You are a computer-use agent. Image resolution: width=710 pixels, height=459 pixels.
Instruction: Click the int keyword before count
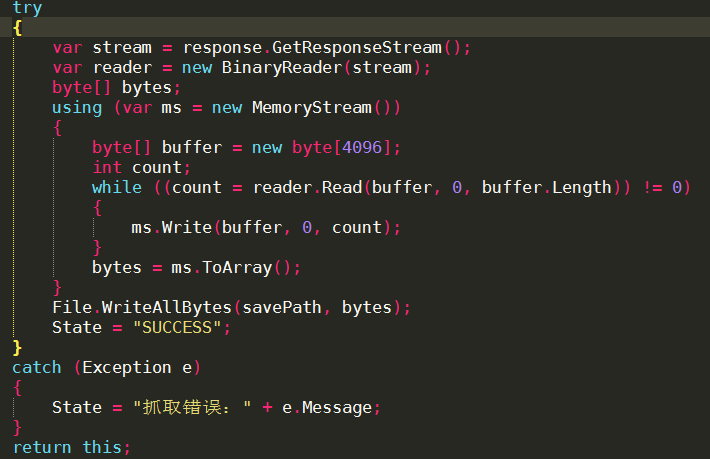point(107,167)
